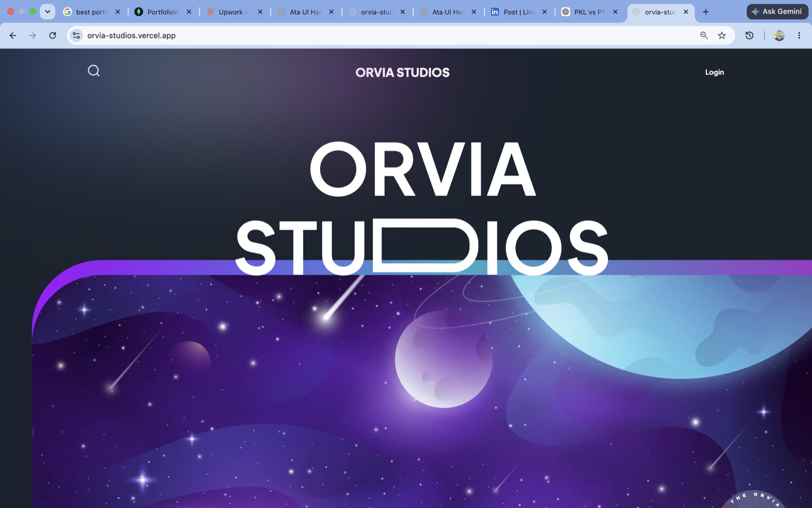Click the large ORVIA STUDIOS hero heading
The width and height of the screenshot is (812, 508).
[x=422, y=208]
